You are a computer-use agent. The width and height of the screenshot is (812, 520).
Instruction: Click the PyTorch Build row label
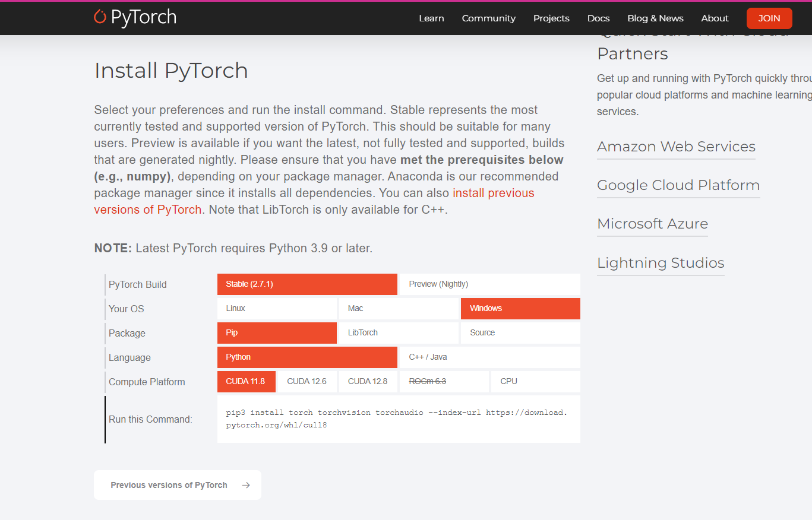[138, 284]
